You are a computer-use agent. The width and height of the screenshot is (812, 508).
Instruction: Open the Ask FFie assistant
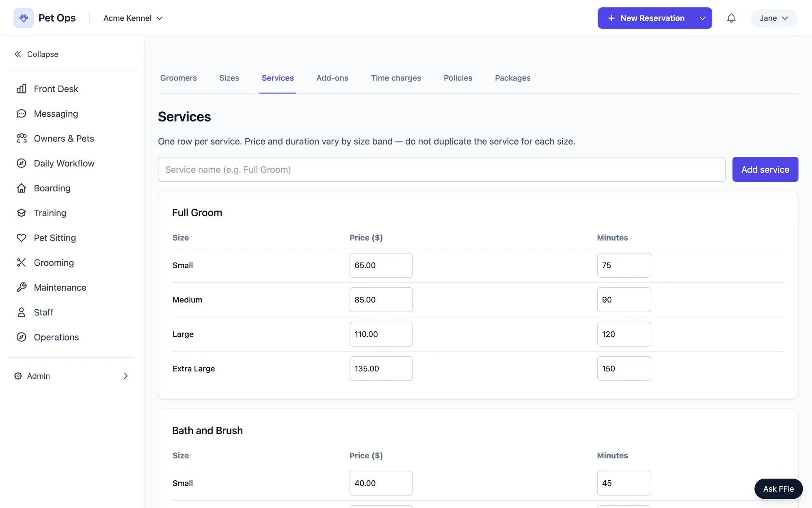pos(778,489)
